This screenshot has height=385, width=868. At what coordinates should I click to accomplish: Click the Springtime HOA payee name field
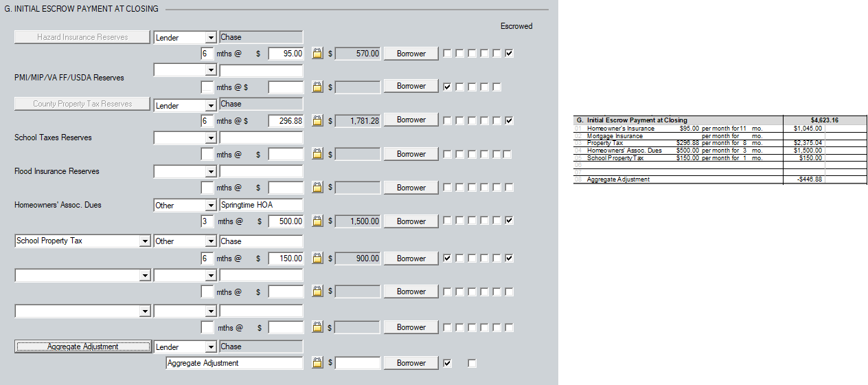tap(261, 205)
